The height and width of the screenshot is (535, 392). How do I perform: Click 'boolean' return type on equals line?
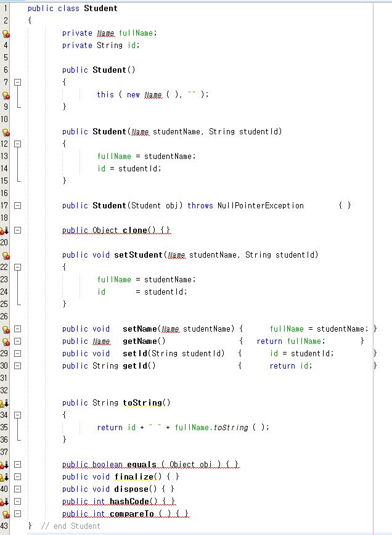(107, 464)
